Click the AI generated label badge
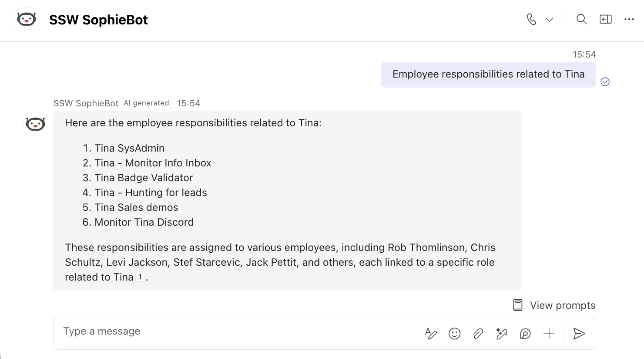This screenshot has height=359, width=644. click(146, 103)
